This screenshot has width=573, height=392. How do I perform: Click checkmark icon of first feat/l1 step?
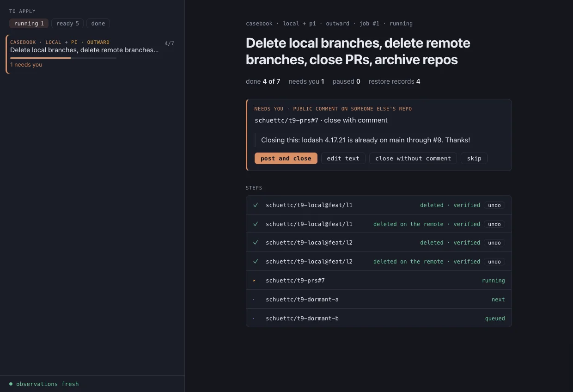pos(256,205)
